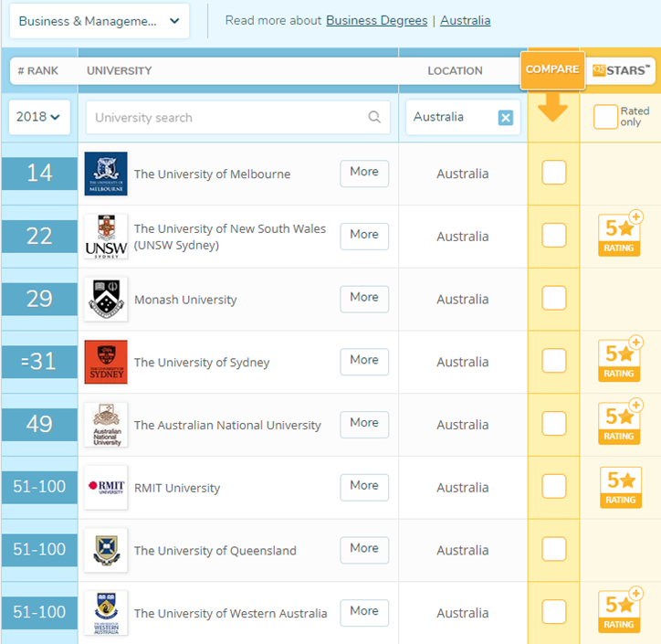Open The University of Melbourne name
The height and width of the screenshot is (644, 661).
(x=212, y=174)
